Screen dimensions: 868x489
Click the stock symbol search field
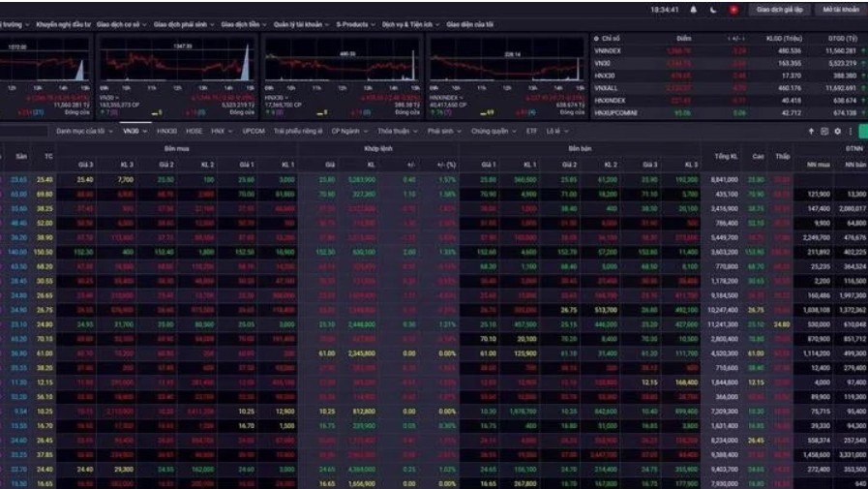click(23, 132)
